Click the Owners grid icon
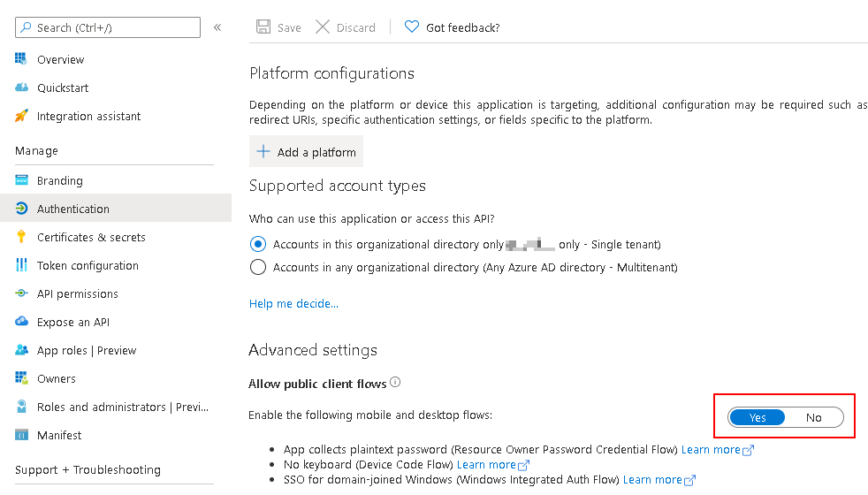The width and height of the screenshot is (868, 495). [x=21, y=377]
